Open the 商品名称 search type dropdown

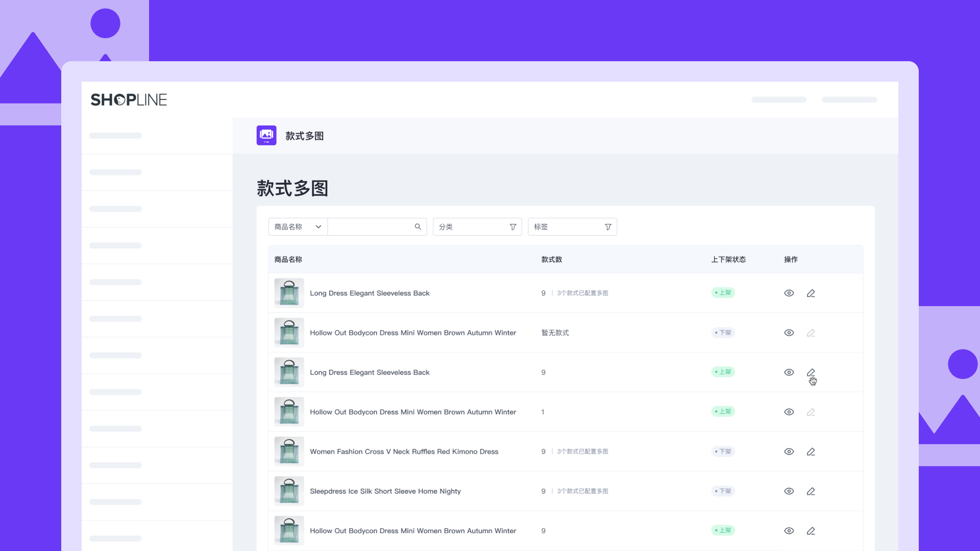(x=298, y=227)
